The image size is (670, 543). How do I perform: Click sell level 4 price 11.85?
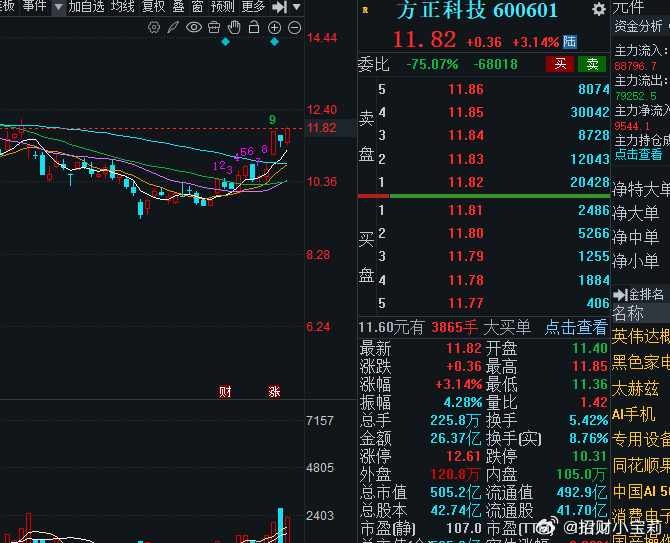[466, 112]
